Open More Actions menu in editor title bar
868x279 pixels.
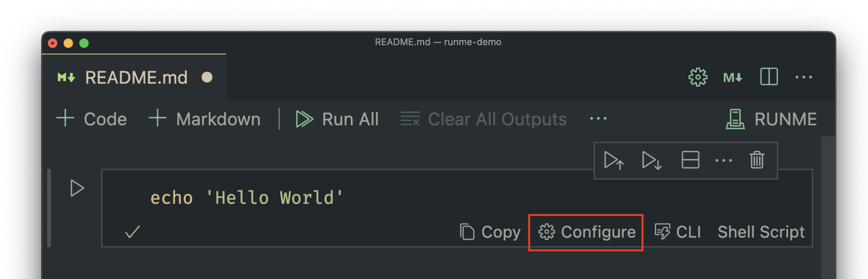(804, 77)
